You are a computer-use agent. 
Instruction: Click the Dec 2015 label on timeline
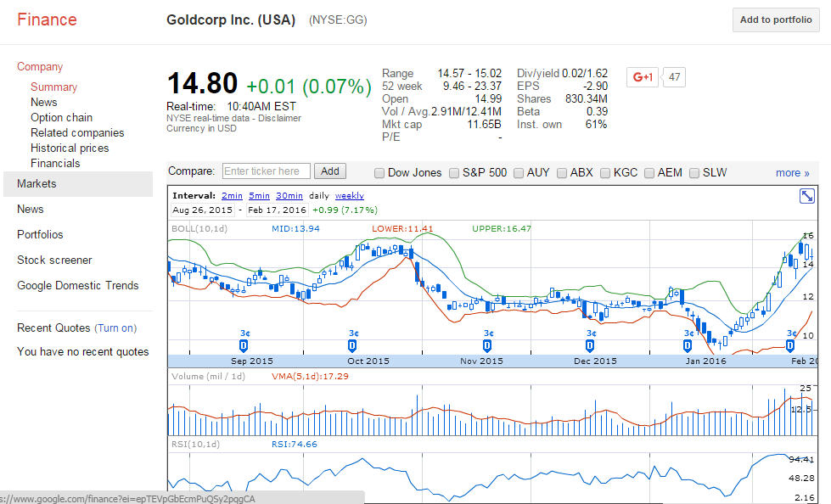point(595,361)
